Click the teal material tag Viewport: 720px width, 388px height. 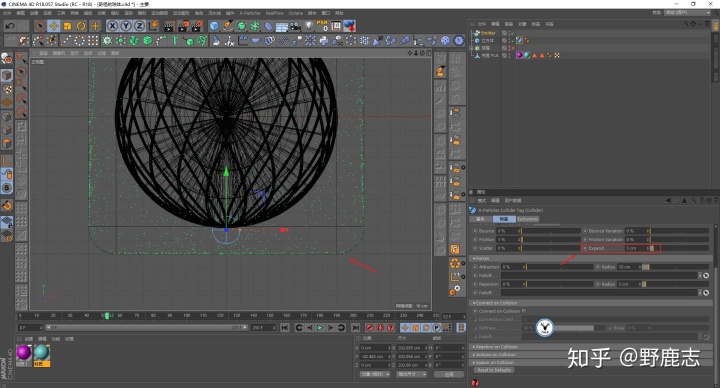tap(527, 55)
